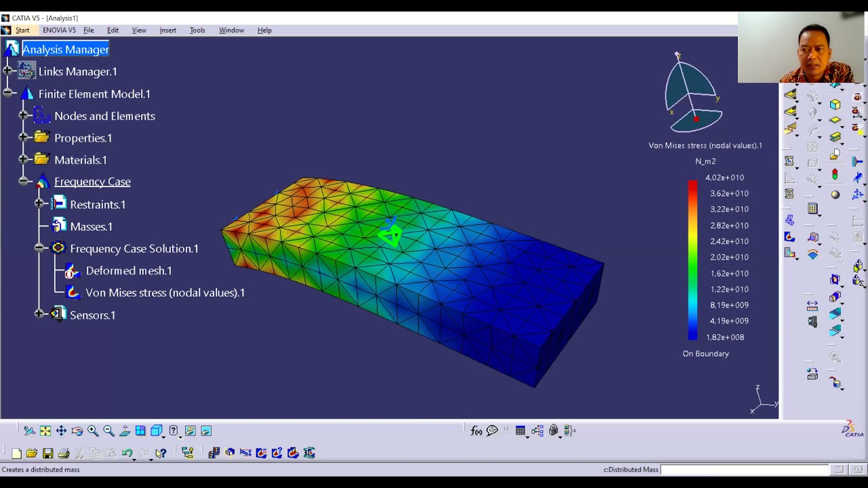868x488 pixels.
Task: Open the Formula f(x) editor
Action: pyautogui.click(x=476, y=431)
